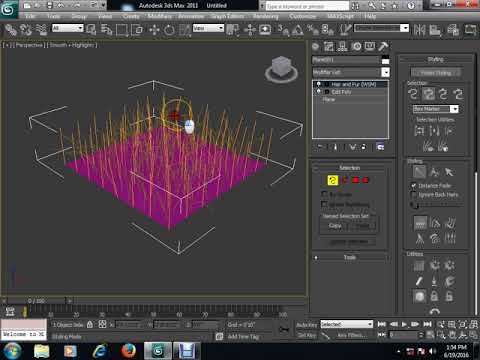
Task: Toggle the Distance Fade checkbox
Action: click(x=414, y=185)
